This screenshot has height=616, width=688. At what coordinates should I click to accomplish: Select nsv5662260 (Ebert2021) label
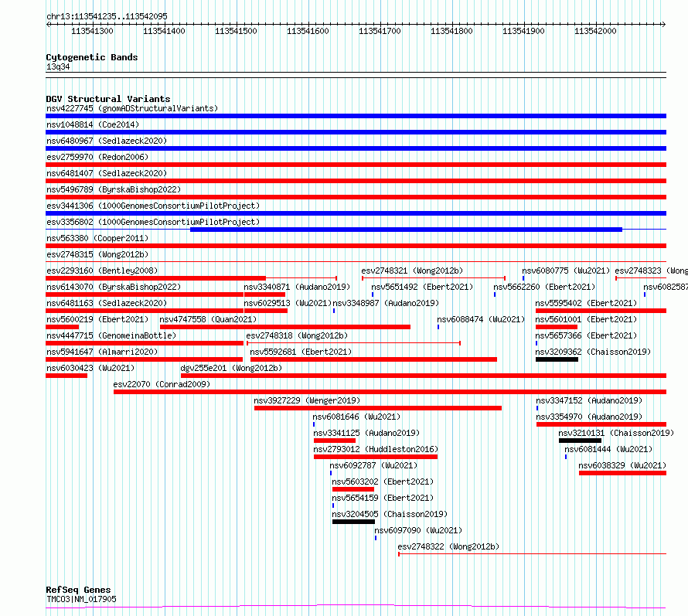[544, 287]
